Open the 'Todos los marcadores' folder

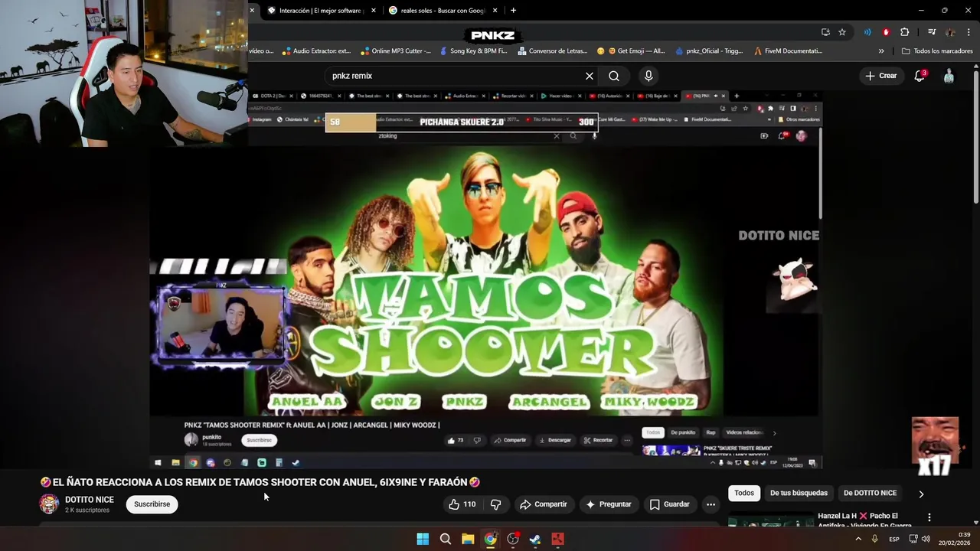pyautogui.click(x=936, y=51)
